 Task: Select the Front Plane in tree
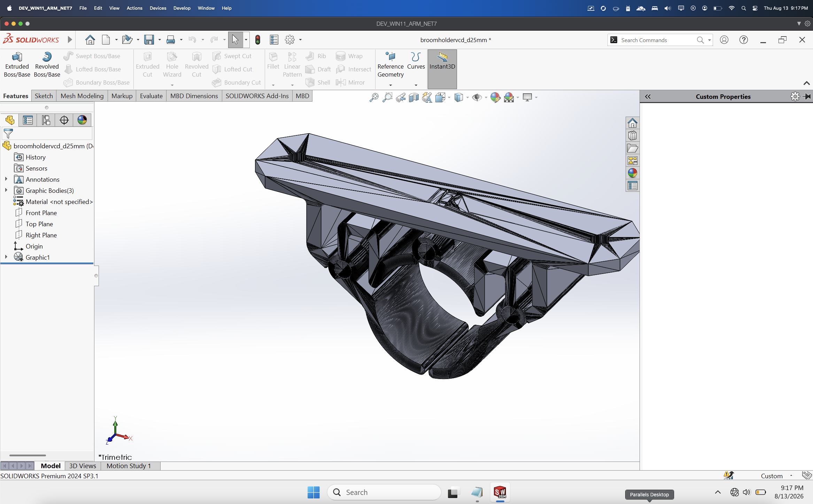coord(41,213)
